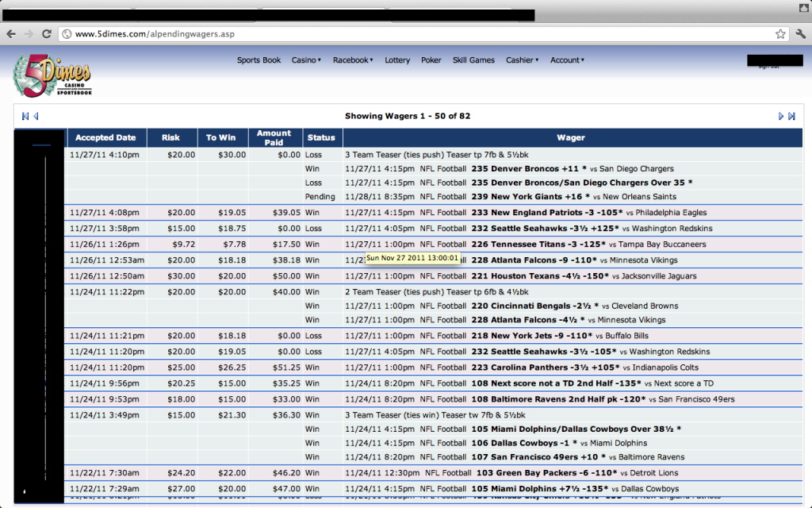This screenshot has width=812, height=508.
Task: Select Denver Broncos +11 wager line
Action: [510, 169]
